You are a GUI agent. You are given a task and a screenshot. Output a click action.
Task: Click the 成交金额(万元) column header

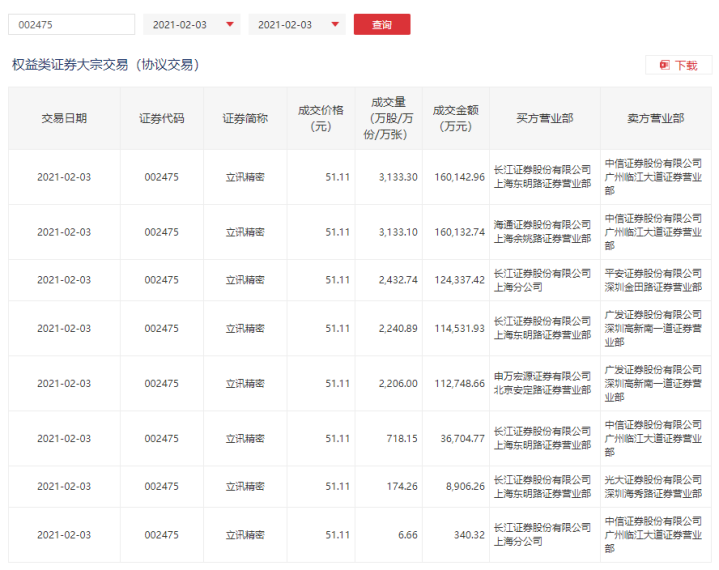coord(456,118)
